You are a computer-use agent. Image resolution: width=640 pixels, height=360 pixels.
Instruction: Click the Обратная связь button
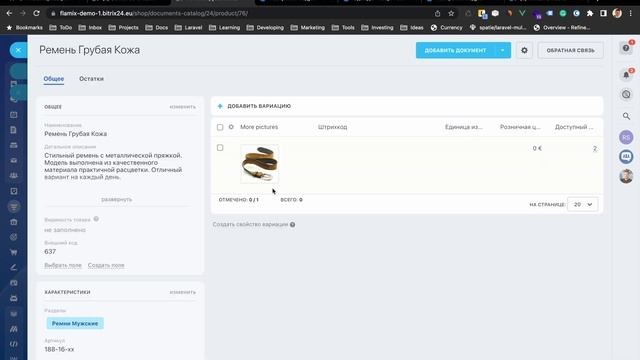pos(570,50)
